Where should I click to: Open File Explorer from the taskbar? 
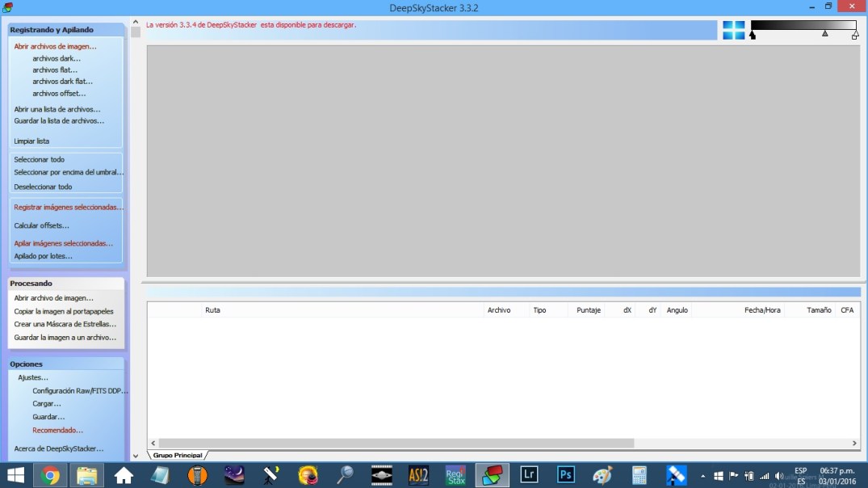pos(87,475)
